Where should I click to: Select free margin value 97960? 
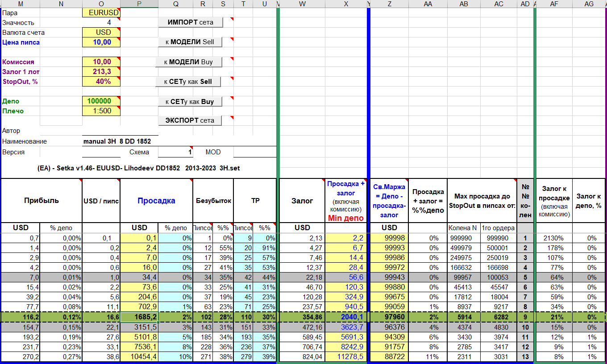click(389, 317)
